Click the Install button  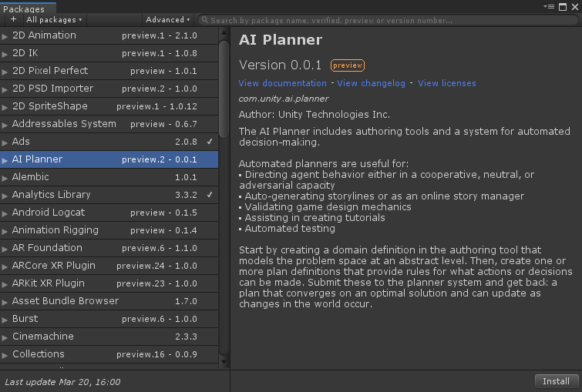click(556, 381)
